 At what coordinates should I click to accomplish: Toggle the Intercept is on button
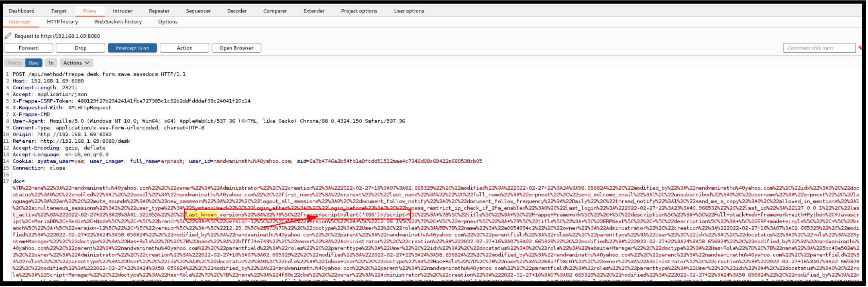(x=132, y=48)
